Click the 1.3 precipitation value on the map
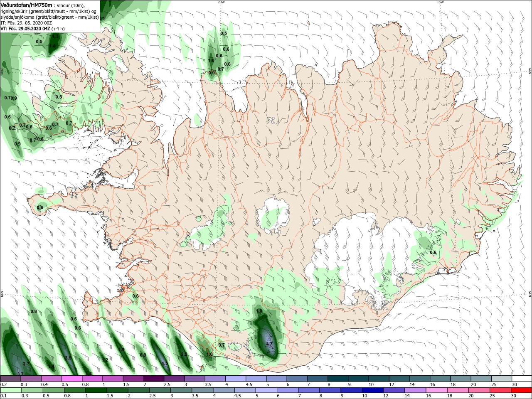Image resolution: width=532 pixels, height=399 pixels. point(55,37)
